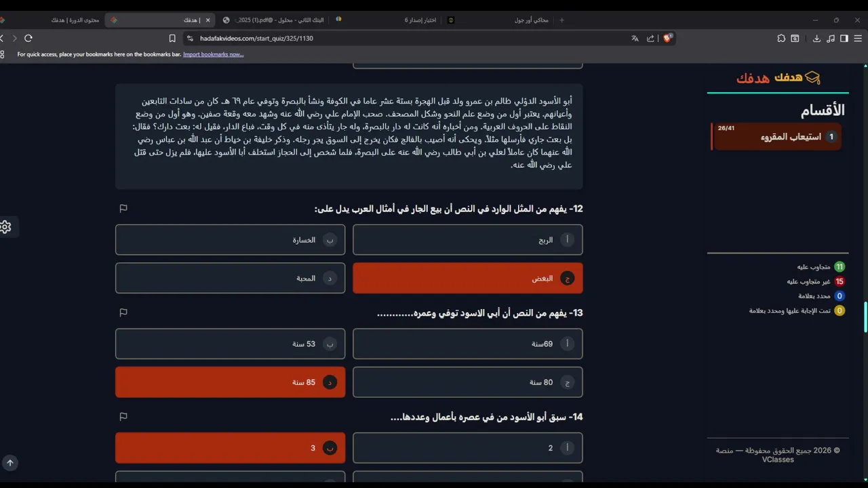Viewport: 868px width, 488px height.
Task: Click the الأقسام heading
Action: (823, 110)
